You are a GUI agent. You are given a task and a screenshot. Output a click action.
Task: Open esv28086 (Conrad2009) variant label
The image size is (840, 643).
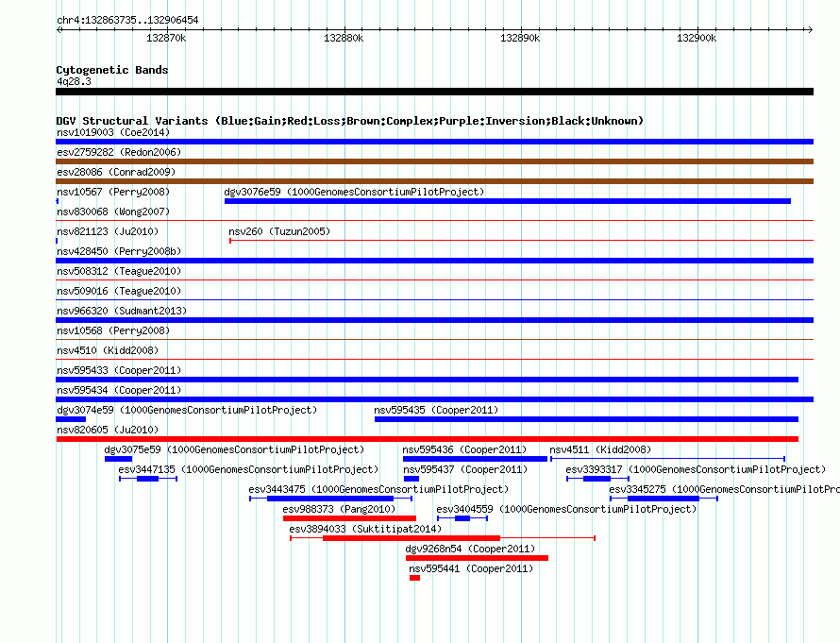116,172
